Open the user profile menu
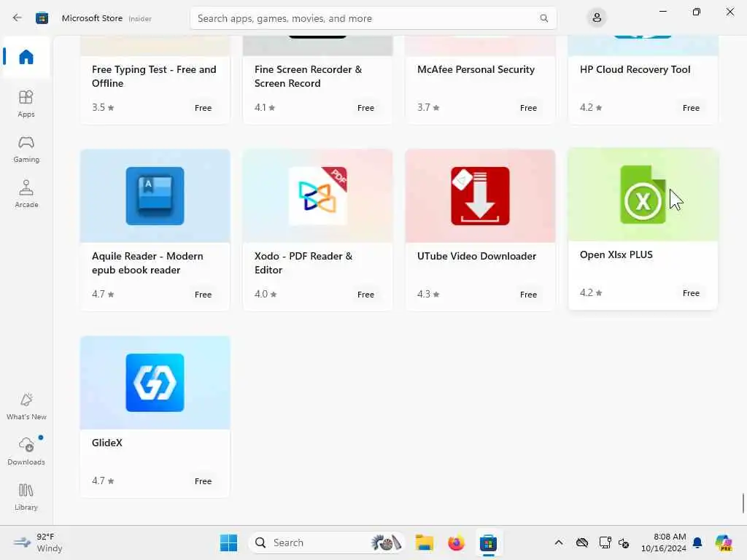The image size is (747, 560). [597, 18]
